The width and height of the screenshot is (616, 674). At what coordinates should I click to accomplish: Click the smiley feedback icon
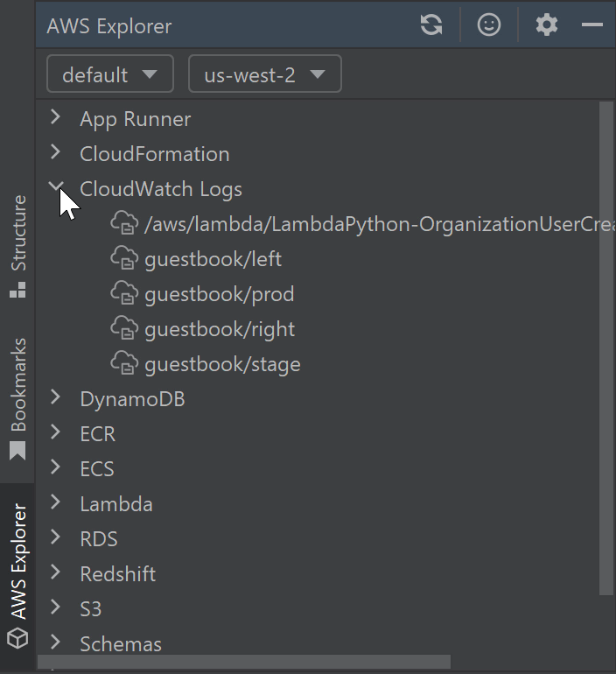[488, 25]
